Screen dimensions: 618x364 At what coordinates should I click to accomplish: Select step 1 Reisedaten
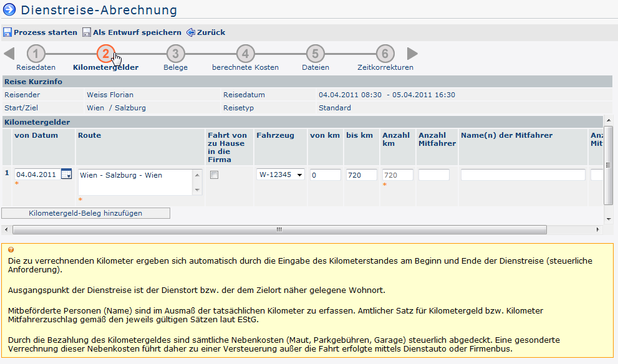(36, 54)
